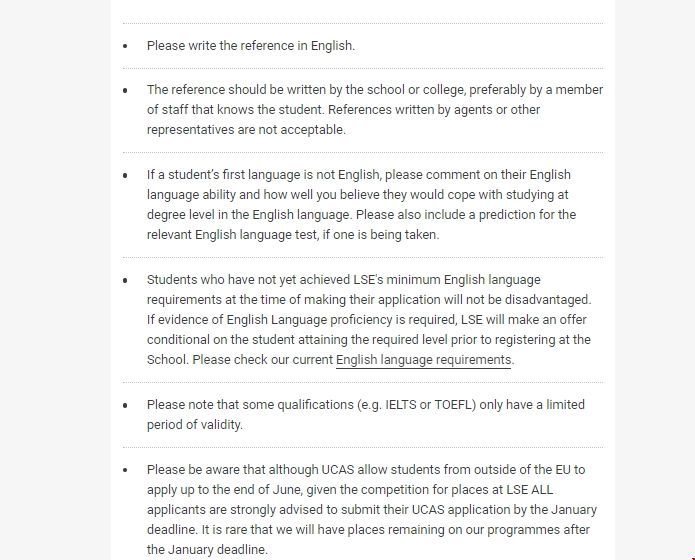695x560 pixels.
Task: Click the paragraph about commenting on English language ability
Action: coord(374,204)
